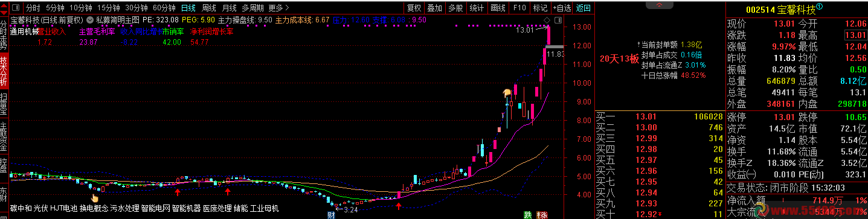This screenshot has width=868, height=219.
Task: Open F10 company info
Action: click(x=519, y=8)
